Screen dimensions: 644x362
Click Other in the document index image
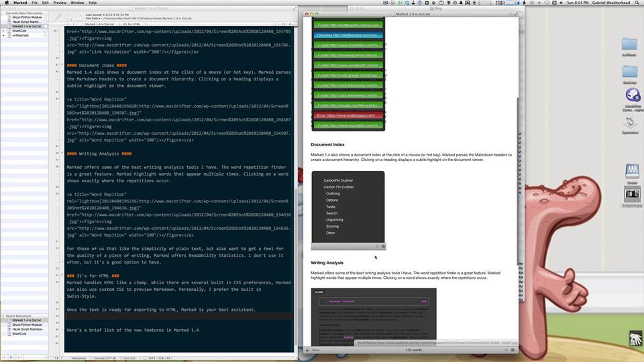331,233
